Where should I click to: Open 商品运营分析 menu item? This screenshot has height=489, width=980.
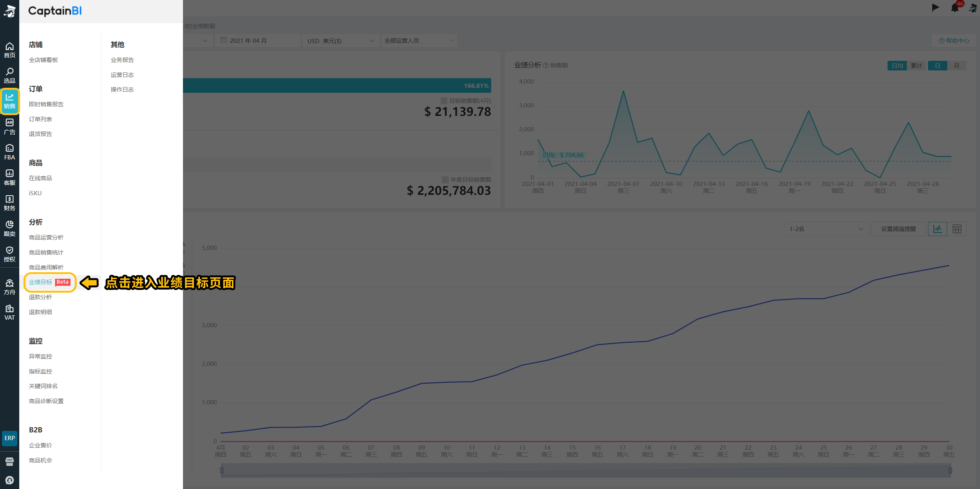pos(46,238)
